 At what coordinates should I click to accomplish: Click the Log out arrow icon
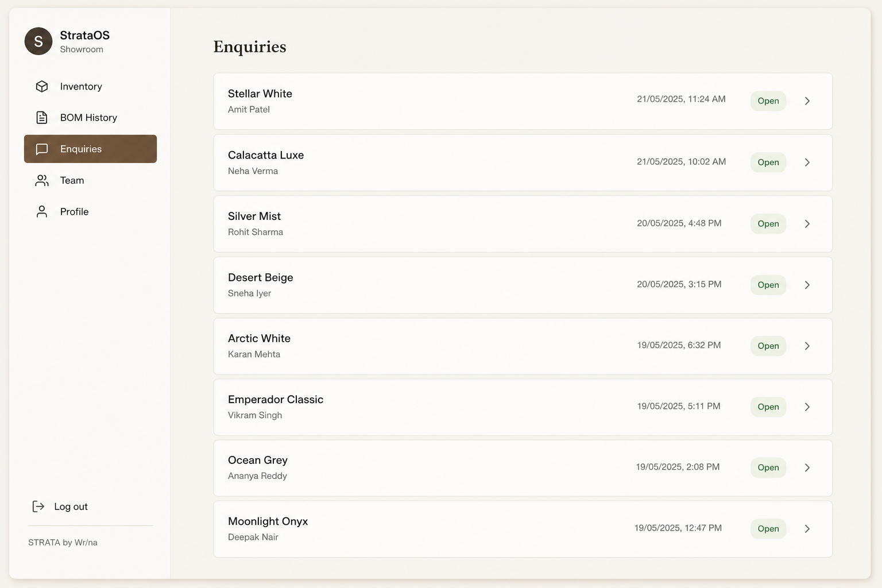click(x=38, y=506)
